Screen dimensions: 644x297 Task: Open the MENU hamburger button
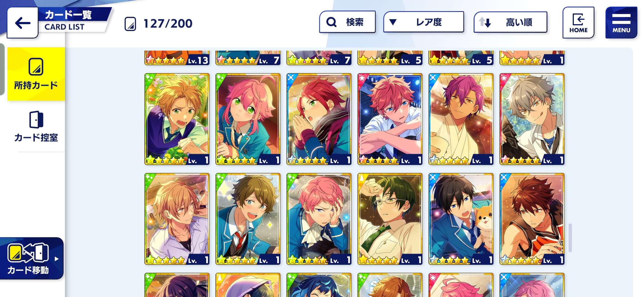621,23
